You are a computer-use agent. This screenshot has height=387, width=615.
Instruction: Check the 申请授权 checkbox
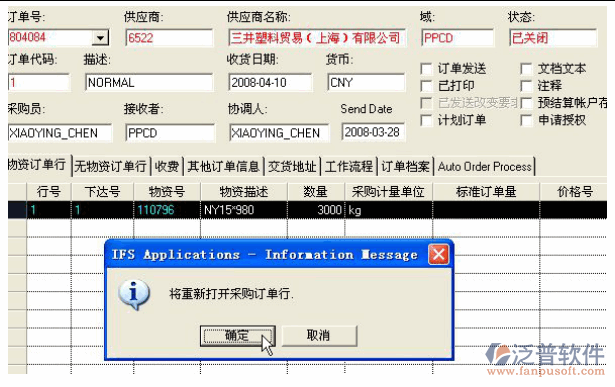526,120
